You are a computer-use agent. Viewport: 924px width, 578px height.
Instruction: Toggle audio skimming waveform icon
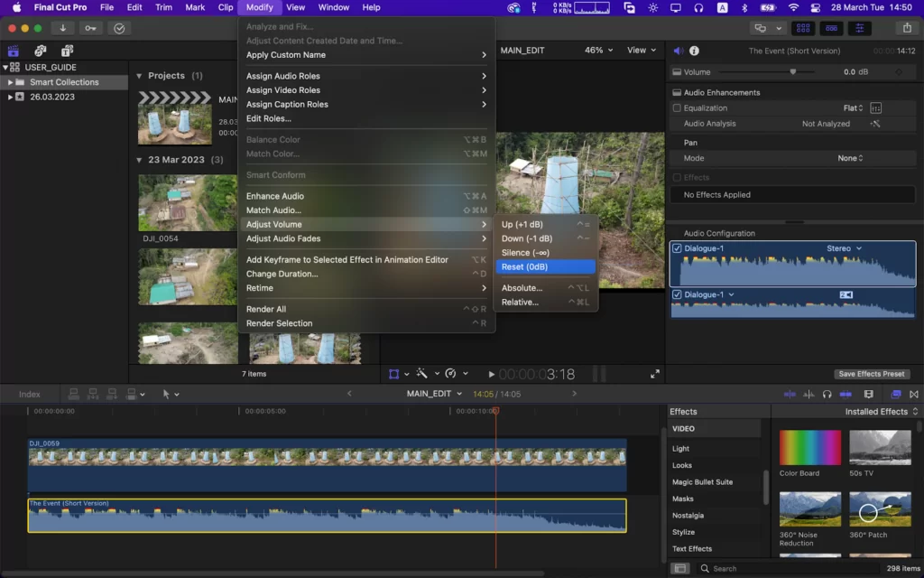tap(808, 394)
